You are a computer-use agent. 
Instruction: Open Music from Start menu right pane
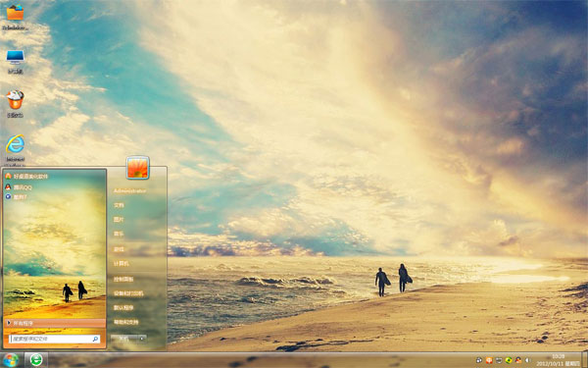[119, 234]
